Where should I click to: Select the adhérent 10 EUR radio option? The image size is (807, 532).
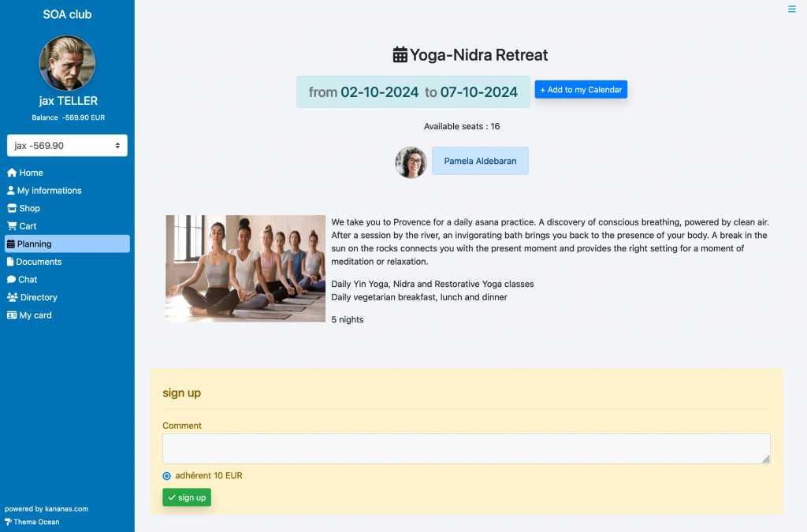pyautogui.click(x=167, y=476)
